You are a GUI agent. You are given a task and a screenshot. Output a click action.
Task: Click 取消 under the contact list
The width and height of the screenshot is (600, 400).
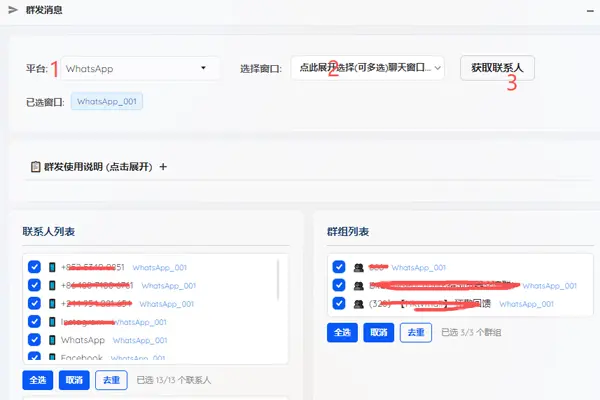(74, 380)
